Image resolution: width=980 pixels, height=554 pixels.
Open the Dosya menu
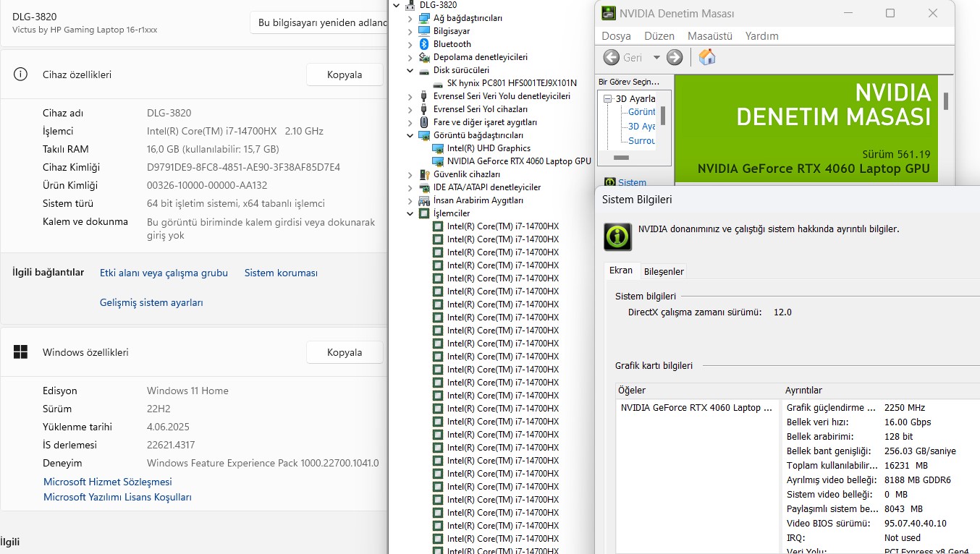coord(617,35)
